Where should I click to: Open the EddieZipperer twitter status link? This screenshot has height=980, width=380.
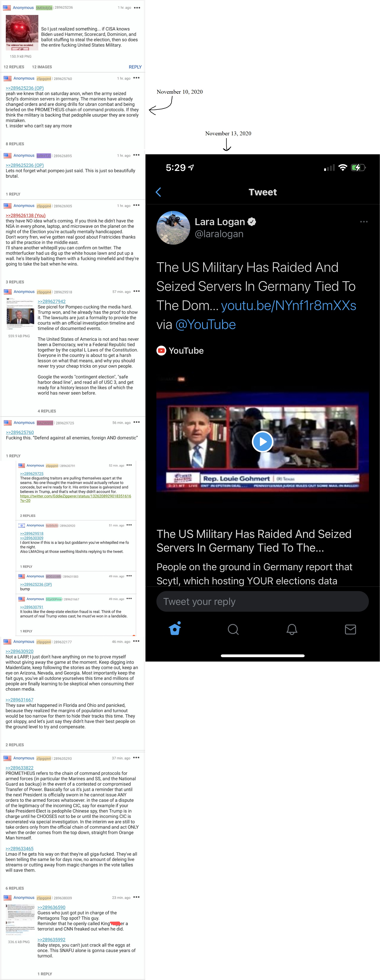pos(75,498)
